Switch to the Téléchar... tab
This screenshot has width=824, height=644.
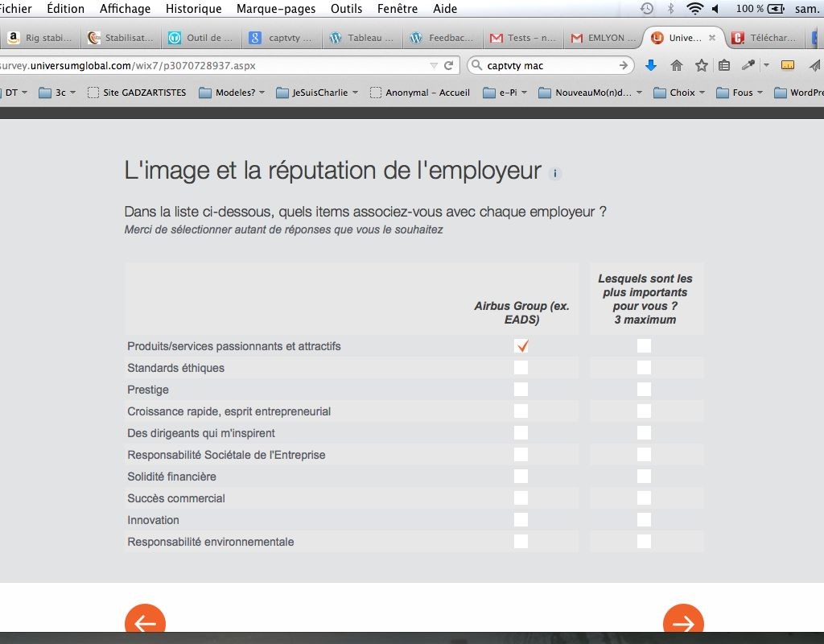point(764,37)
